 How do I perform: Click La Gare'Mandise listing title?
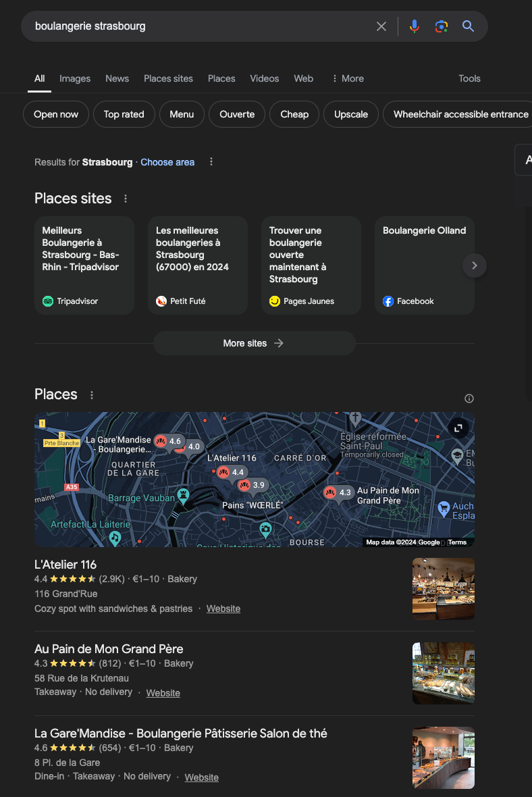point(180,733)
